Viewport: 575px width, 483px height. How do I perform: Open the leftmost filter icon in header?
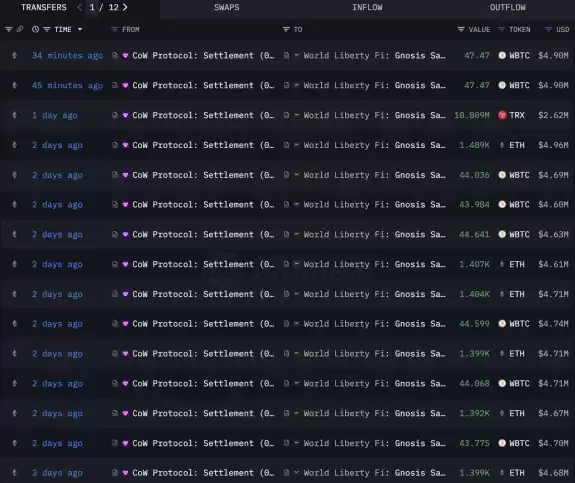8,29
